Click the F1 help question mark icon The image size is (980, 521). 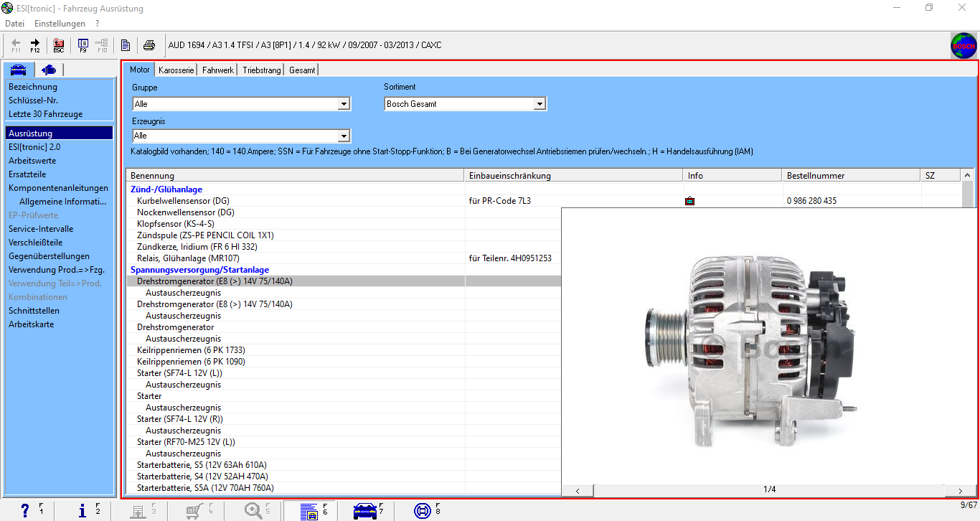pyautogui.click(x=26, y=510)
